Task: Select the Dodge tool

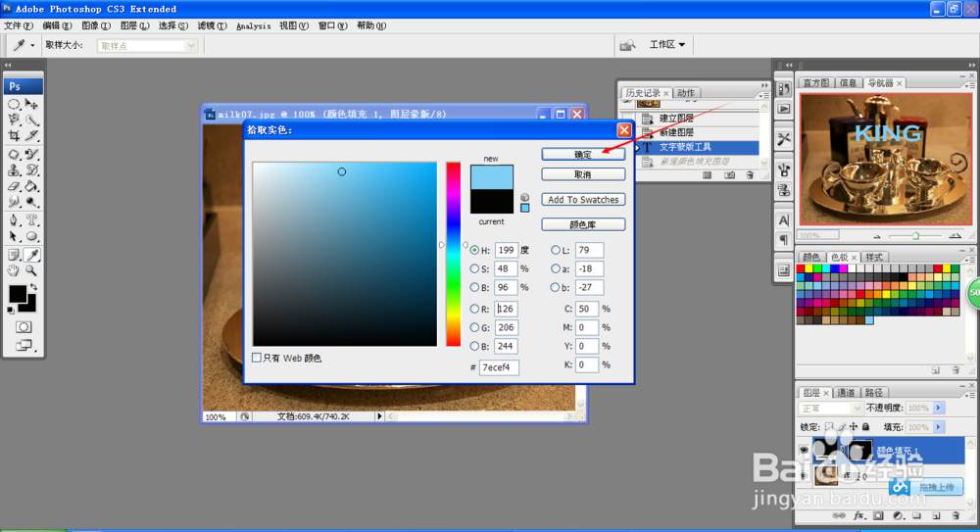Action: point(31,202)
